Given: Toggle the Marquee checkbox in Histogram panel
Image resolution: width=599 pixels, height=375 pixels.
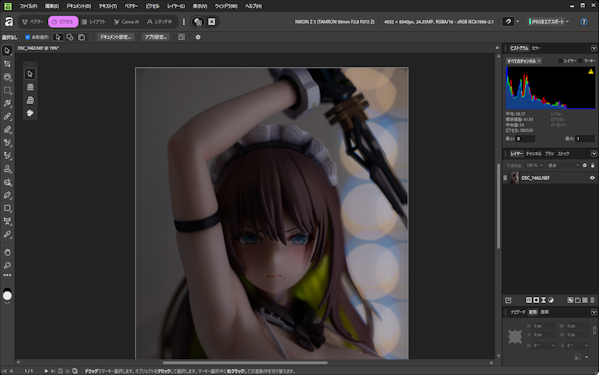Looking at the screenshot, I should point(580,61).
